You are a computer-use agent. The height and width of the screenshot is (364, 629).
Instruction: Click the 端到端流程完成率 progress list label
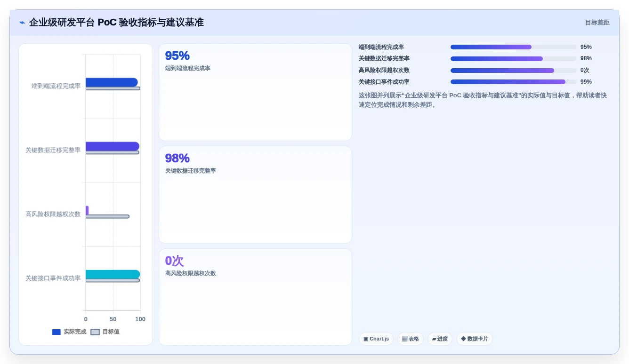click(381, 47)
